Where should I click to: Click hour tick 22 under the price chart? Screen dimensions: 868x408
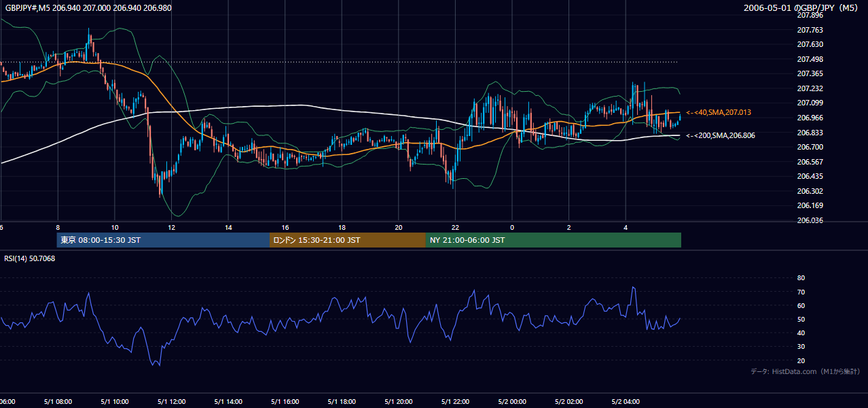[456, 228]
